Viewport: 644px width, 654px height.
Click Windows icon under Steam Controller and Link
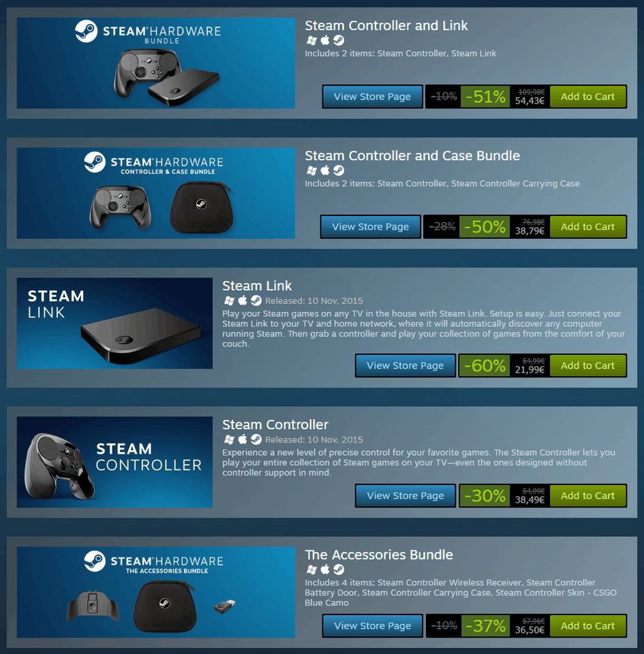[311, 40]
